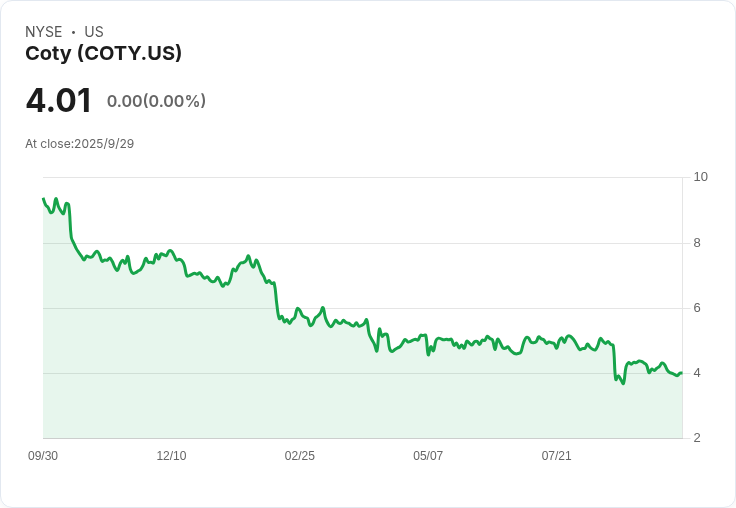Screen dimensions: 736x508
Task: Click the At close 2025/9/29 timestamp
Action: 79,144
